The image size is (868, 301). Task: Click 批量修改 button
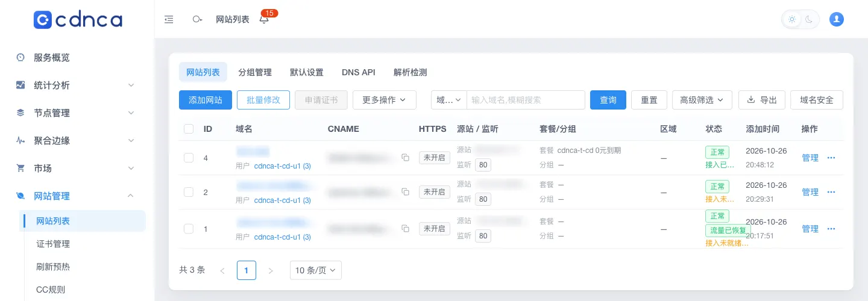pos(263,100)
